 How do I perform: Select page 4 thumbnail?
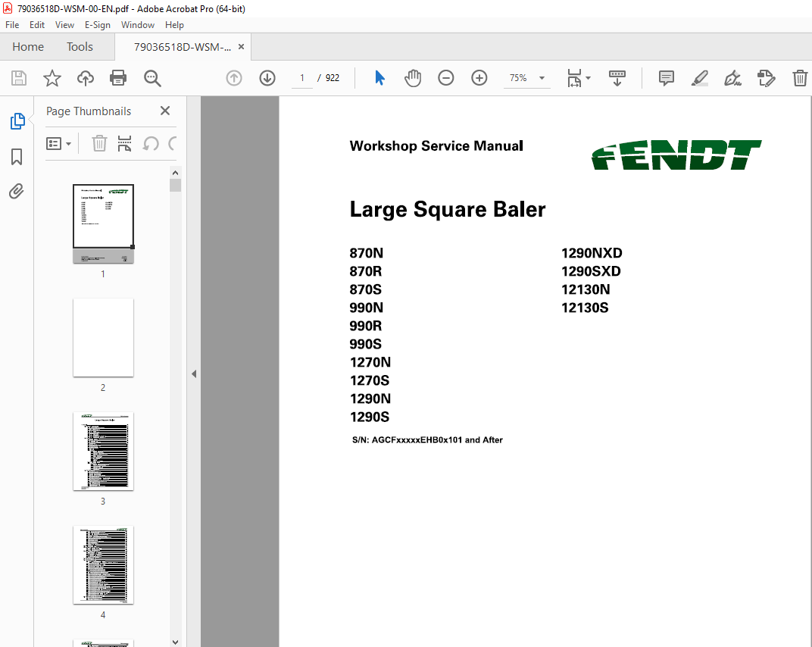pos(103,565)
